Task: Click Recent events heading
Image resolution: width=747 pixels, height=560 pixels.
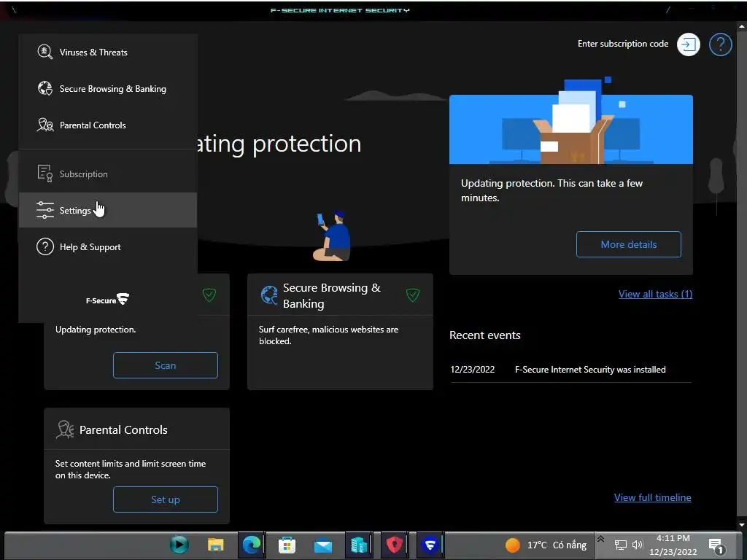Action: click(484, 335)
